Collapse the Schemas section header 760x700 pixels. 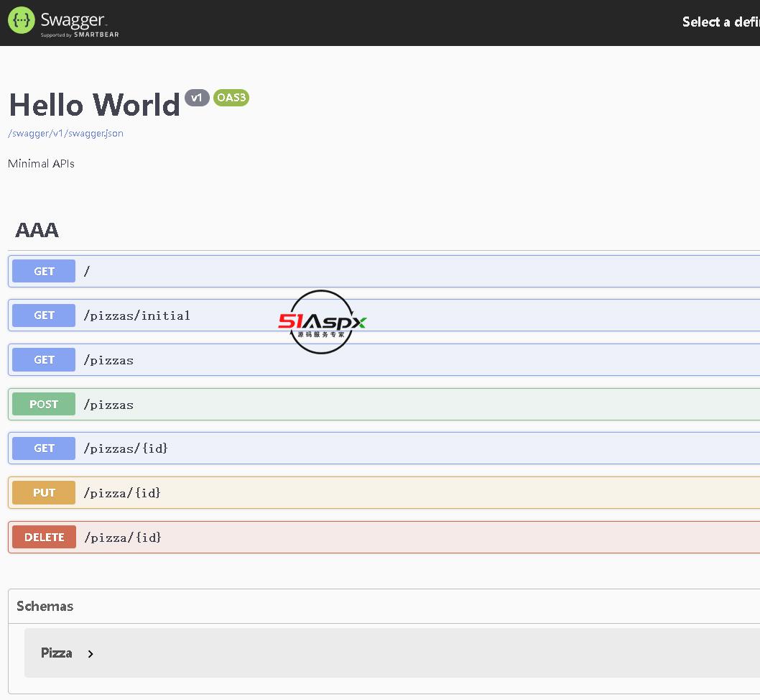click(x=45, y=607)
